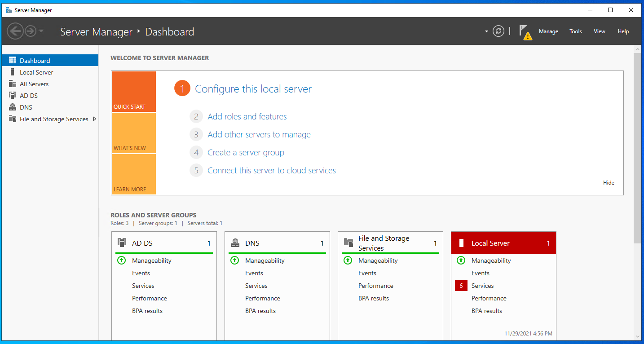Open the red Local Server tile header
The height and width of the screenshot is (344, 644).
pyautogui.click(x=503, y=243)
